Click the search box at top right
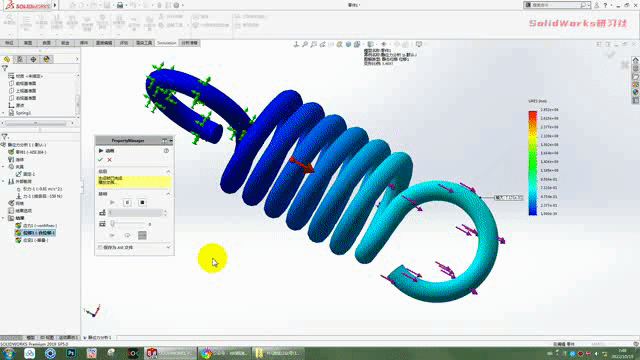Image resolution: width=640 pixels, height=360 pixels. pyautogui.click(x=557, y=5)
